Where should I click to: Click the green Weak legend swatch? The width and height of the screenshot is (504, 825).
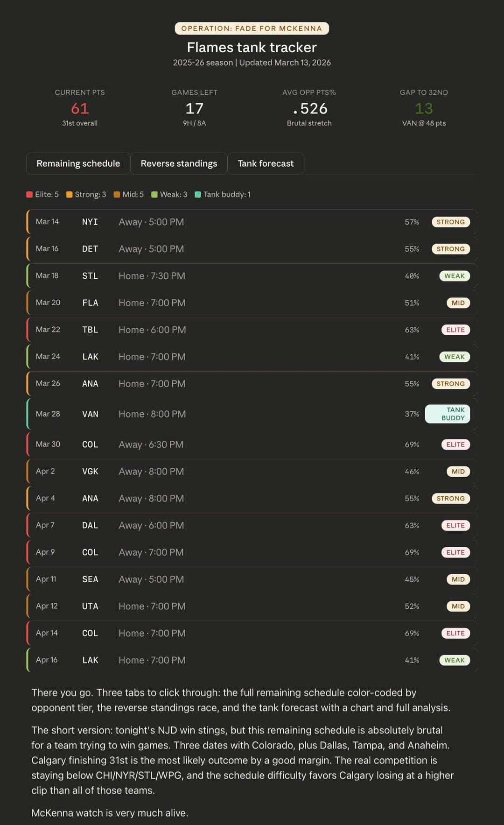coord(154,195)
